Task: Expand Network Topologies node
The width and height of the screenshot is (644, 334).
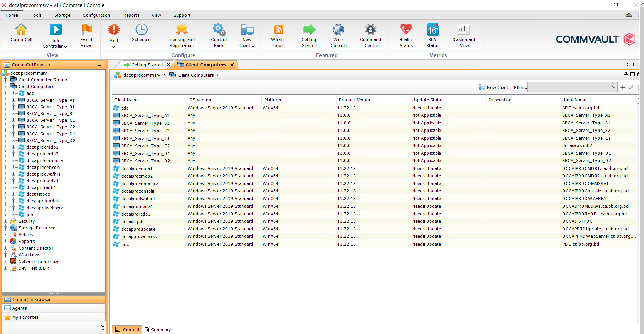Action: [6, 261]
